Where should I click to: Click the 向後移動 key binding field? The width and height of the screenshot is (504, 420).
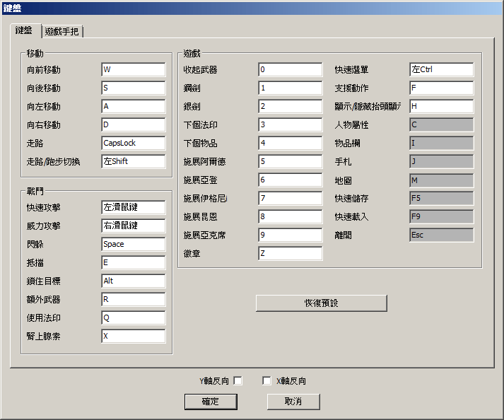coord(133,88)
